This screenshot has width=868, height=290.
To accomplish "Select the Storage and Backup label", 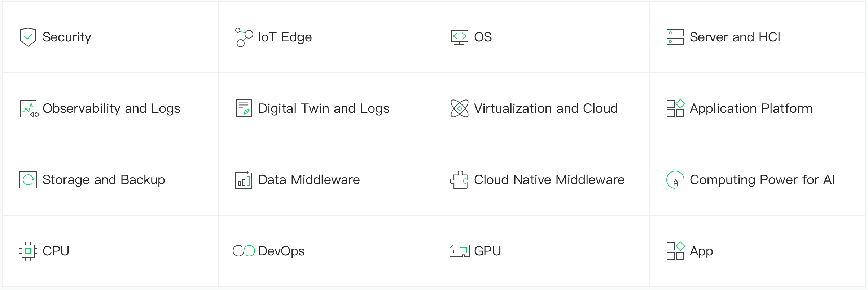I will [x=104, y=180].
